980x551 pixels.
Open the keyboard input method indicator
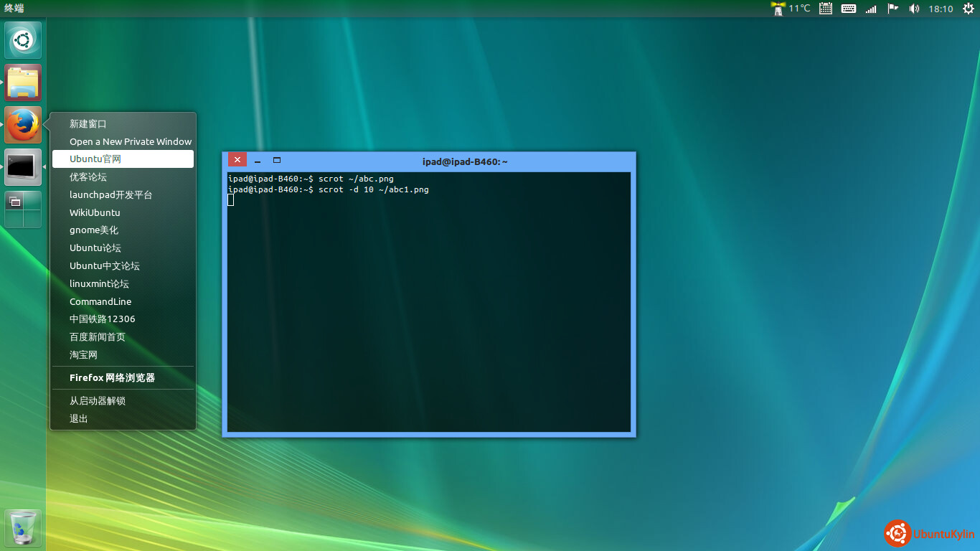coord(848,9)
